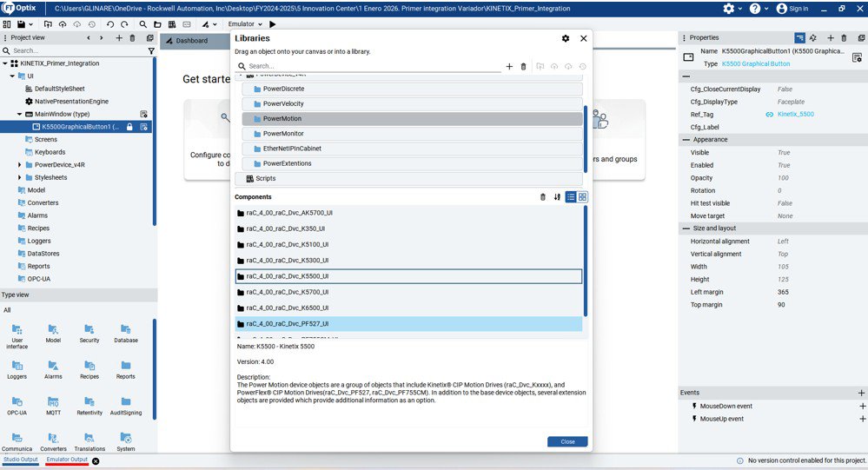The height and width of the screenshot is (470, 868).
Task: Select raC_4_00_raC_Dvc_K5700_UI component
Action: (x=408, y=292)
